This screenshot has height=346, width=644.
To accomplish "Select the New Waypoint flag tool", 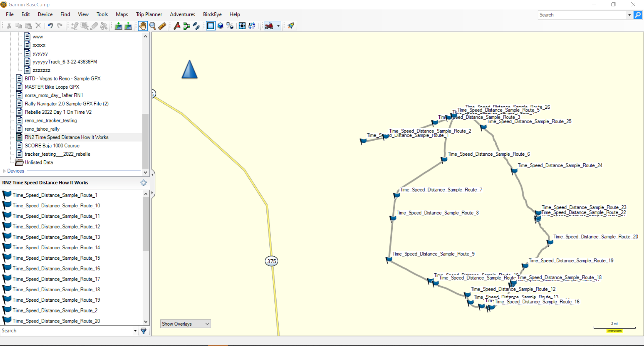I will coord(177,26).
